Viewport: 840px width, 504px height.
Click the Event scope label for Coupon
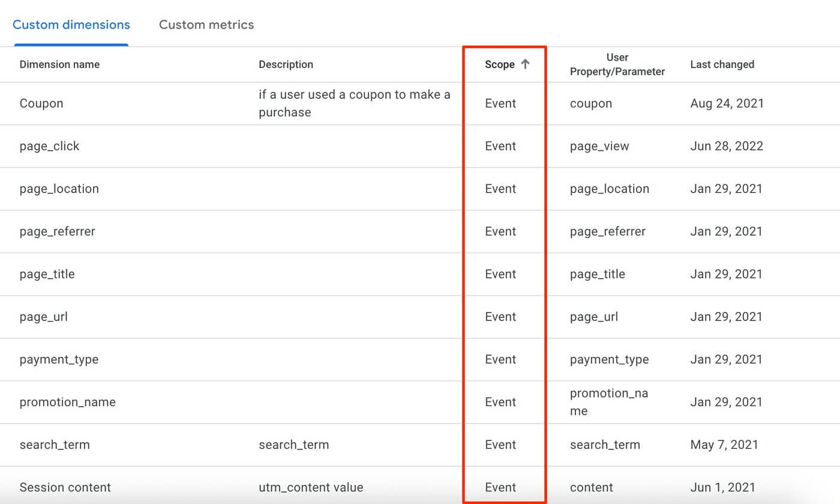pyautogui.click(x=500, y=103)
